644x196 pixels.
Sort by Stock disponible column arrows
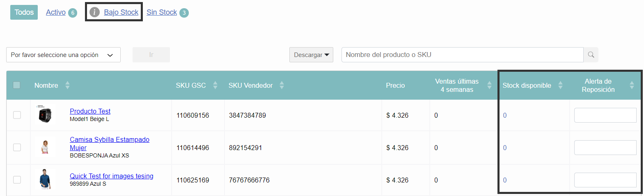click(x=560, y=85)
